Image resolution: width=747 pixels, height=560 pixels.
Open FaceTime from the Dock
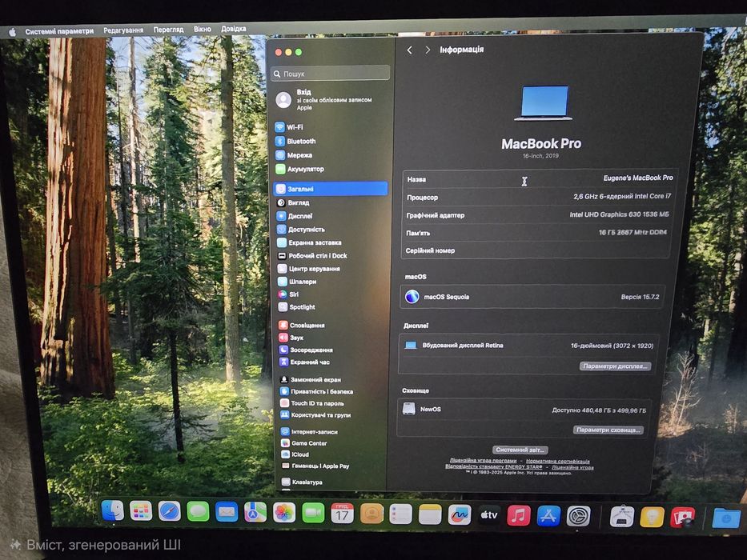[313, 514]
